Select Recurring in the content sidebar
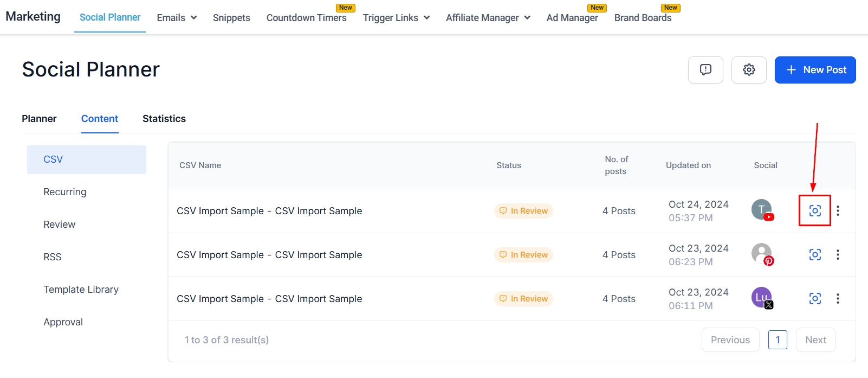This screenshot has height=378, width=868. coord(65,192)
